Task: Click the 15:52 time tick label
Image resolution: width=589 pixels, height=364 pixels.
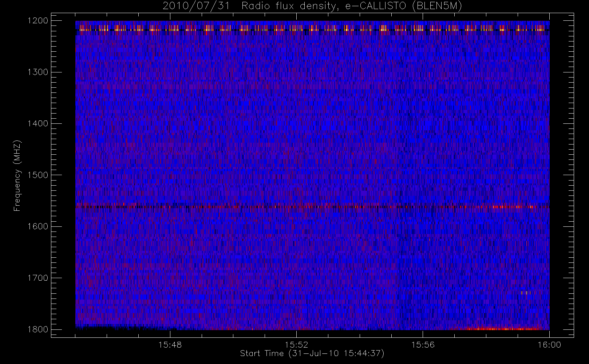Action: (296, 345)
